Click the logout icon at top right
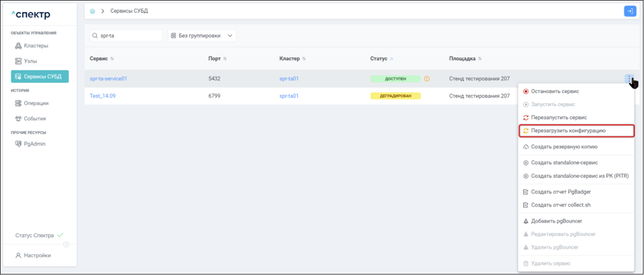The image size is (644, 275). (x=630, y=11)
